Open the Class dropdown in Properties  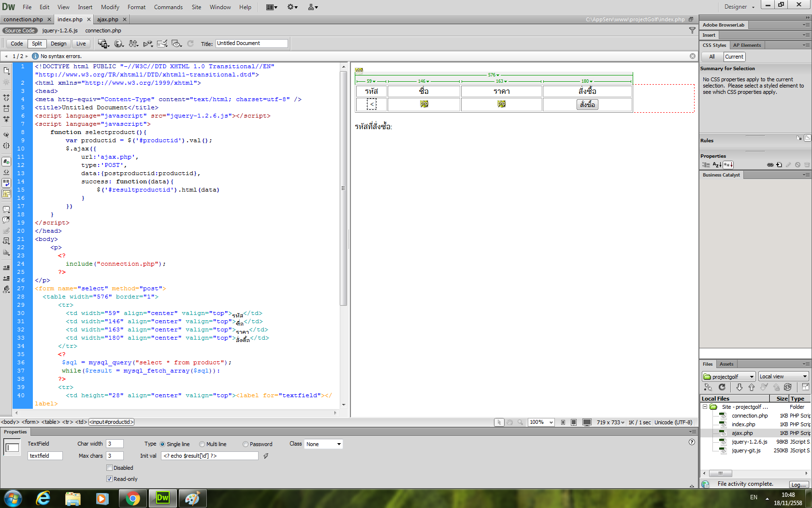pos(323,444)
